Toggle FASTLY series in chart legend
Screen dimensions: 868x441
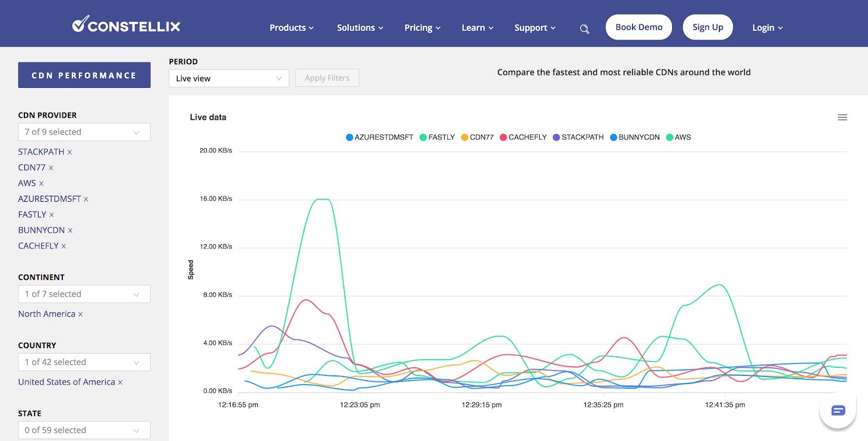(437, 137)
